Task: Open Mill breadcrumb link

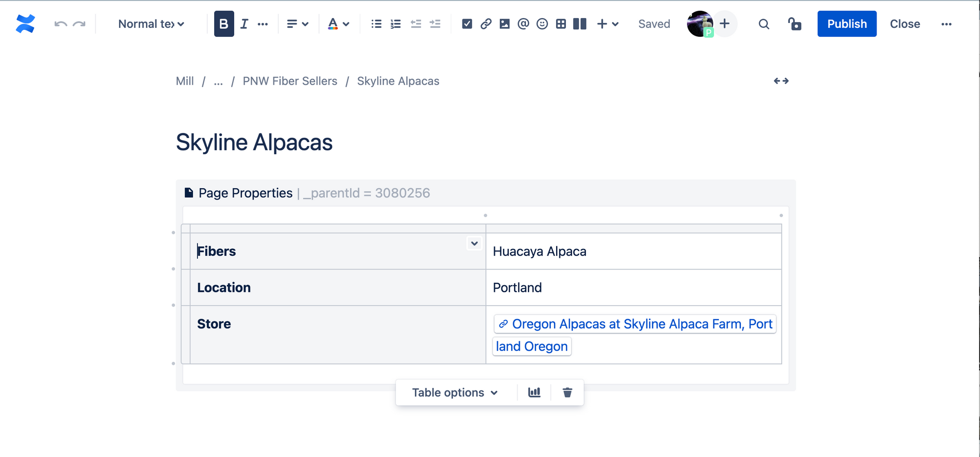Action: tap(185, 81)
